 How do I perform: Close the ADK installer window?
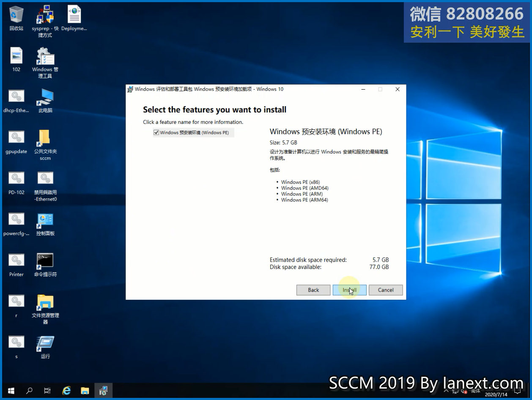pos(397,89)
